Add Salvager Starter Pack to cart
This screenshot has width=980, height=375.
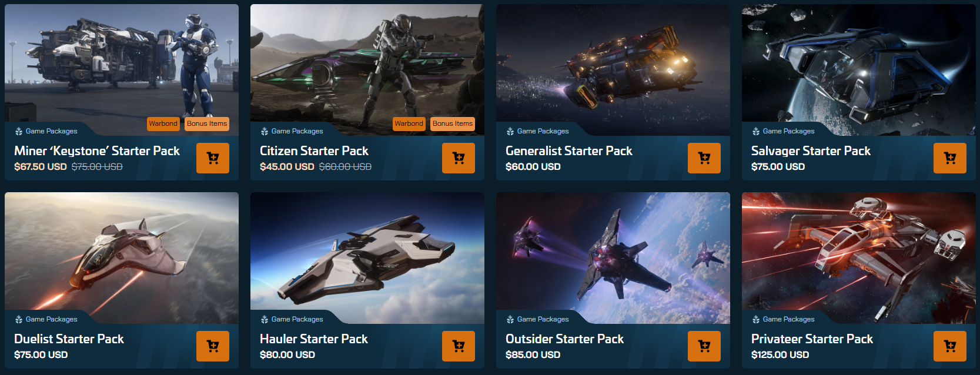click(x=950, y=158)
